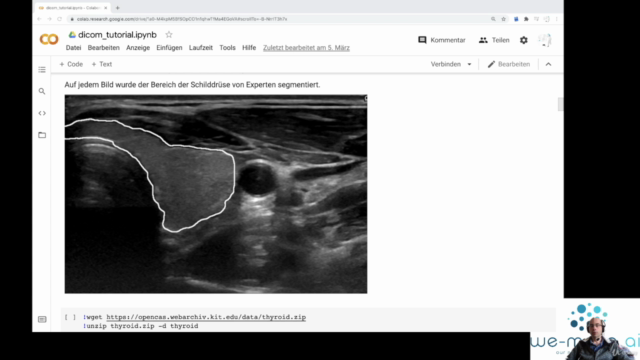This screenshot has height=360, width=640.
Task: Click the Google Drive icon beside notebook title
Action: click(72, 35)
